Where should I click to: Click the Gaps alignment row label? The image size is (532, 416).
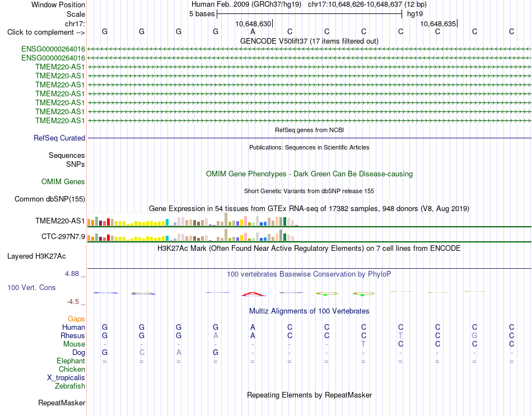pyautogui.click(x=76, y=319)
